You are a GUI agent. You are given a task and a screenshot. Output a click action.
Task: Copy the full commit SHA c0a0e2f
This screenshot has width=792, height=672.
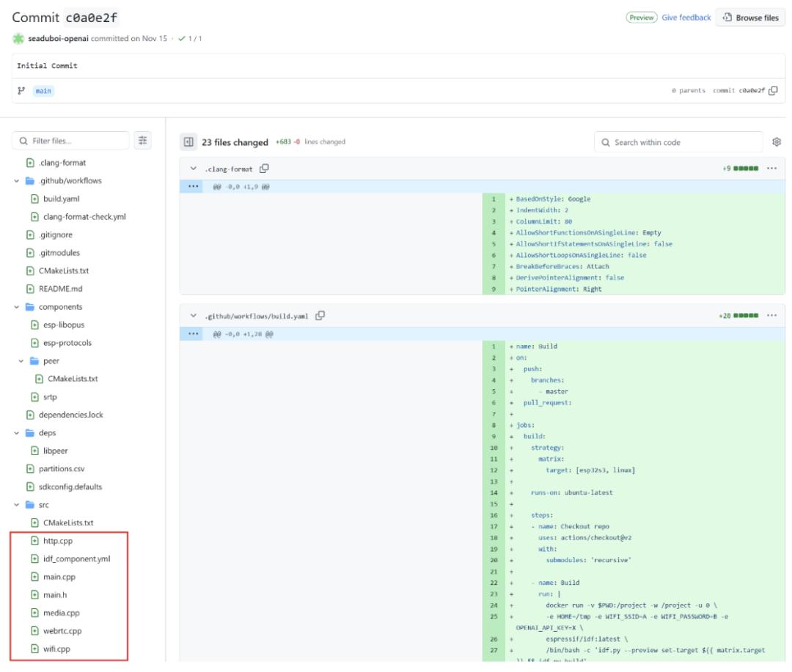[x=773, y=92]
